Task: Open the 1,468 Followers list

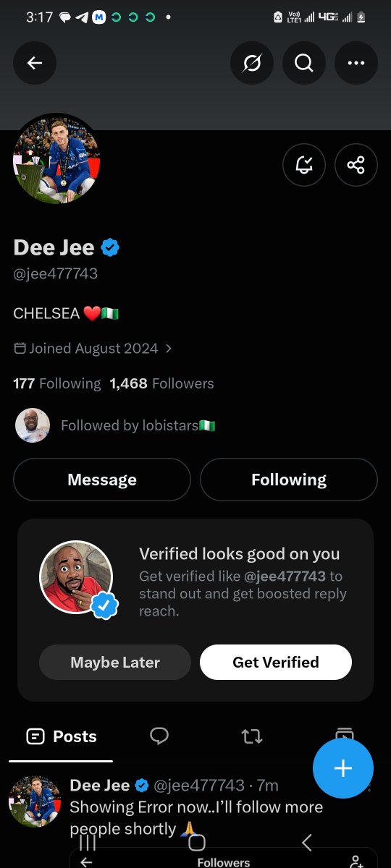Action: [162, 383]
